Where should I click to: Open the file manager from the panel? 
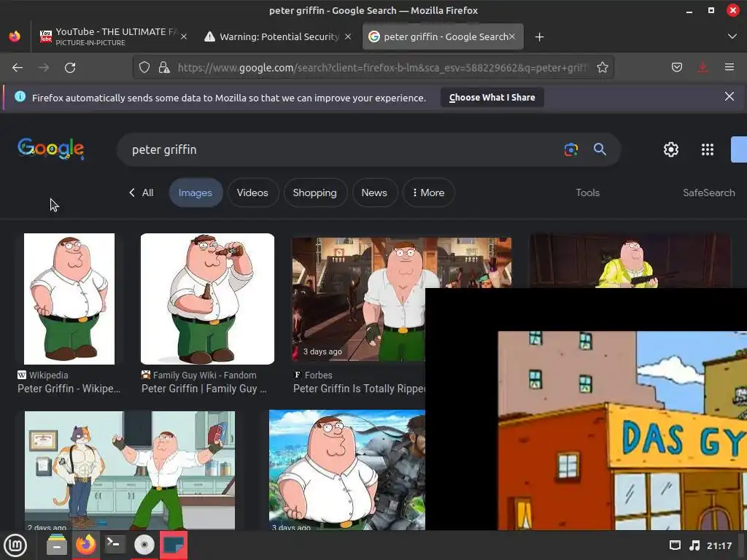point(57,545)
